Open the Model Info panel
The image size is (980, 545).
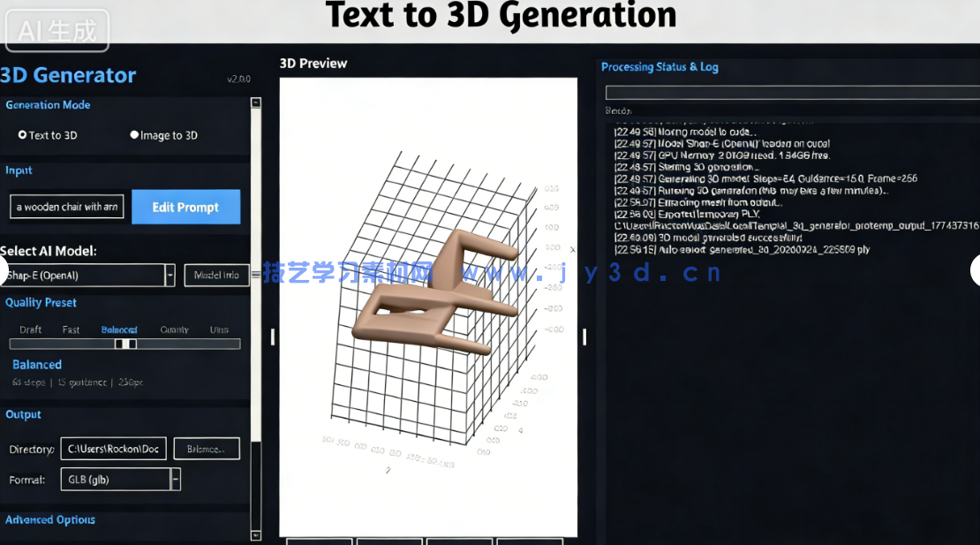[216, 275]
